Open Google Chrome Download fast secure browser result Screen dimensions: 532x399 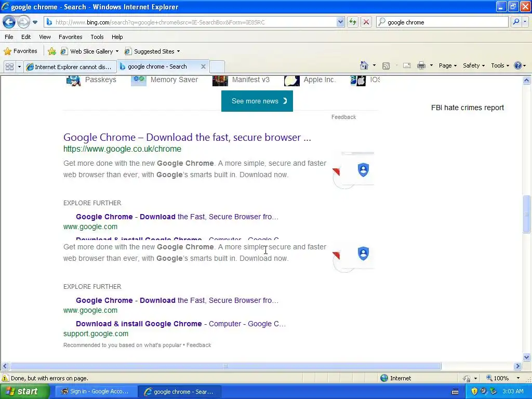(x=187, y=137)
